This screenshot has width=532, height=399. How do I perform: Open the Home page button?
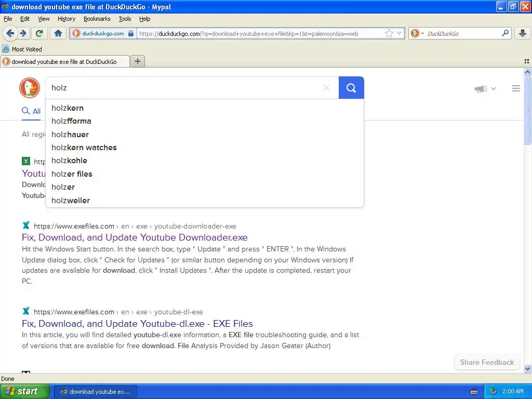(x=58, y=33)
